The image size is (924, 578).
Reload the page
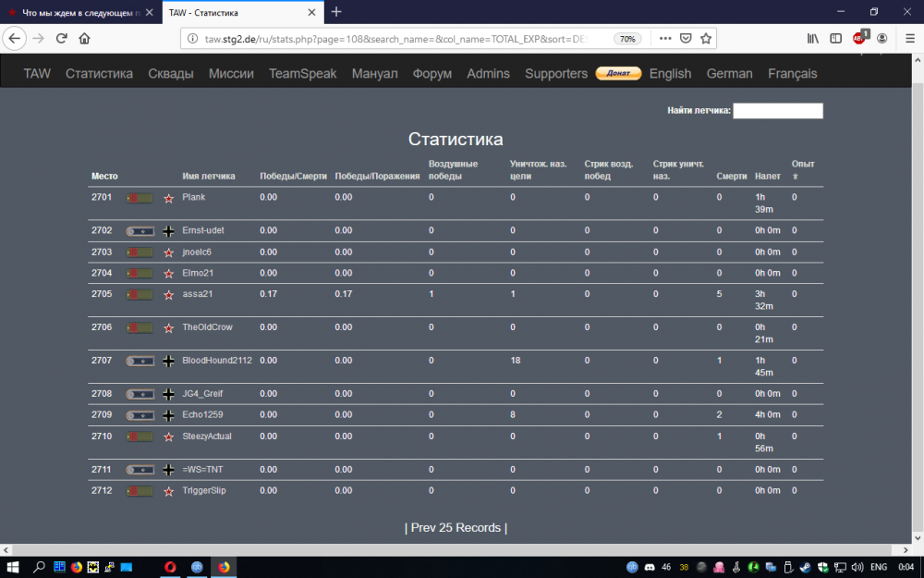pos(61,38)
